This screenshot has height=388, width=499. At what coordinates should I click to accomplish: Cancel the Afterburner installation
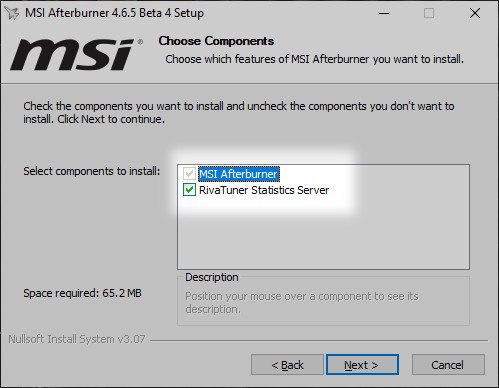[x=448, y=365]
